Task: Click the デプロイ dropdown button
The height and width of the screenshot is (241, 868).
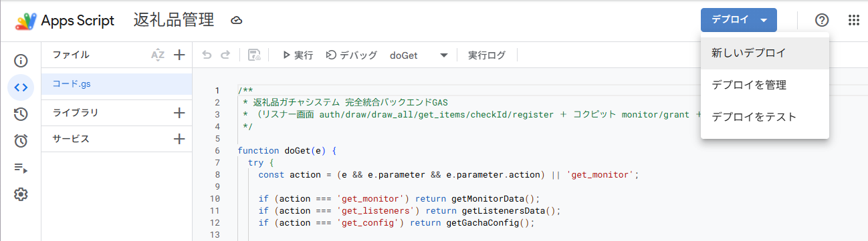Action: click(739, 20)
